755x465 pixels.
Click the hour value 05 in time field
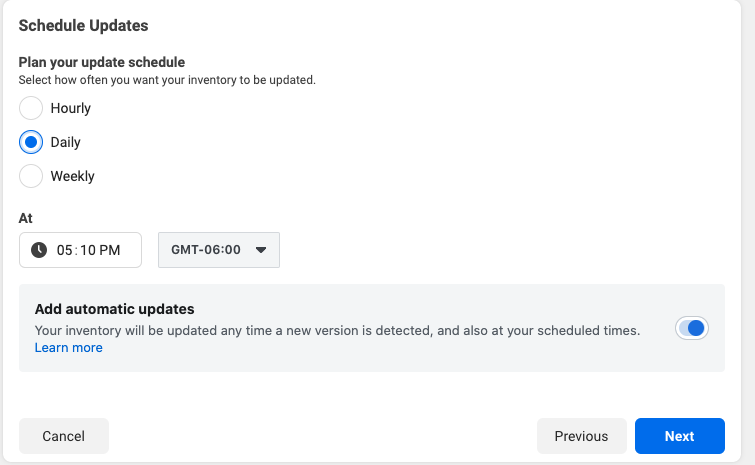(x=65, y=250)
